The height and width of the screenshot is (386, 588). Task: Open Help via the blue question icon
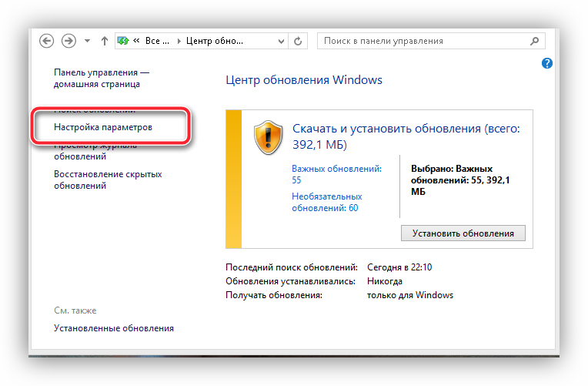point(546,63)
